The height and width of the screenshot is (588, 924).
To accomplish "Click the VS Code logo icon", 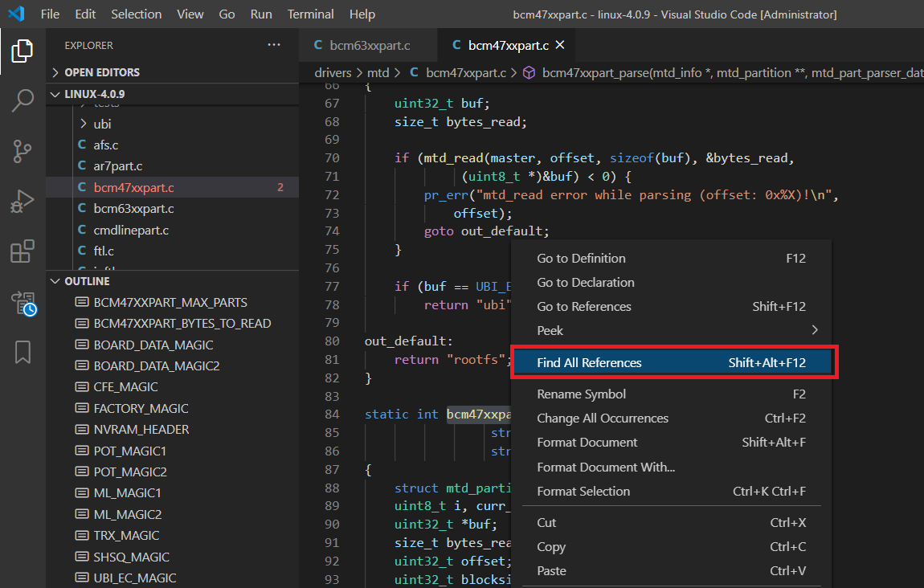I will (x=17, y=14).
